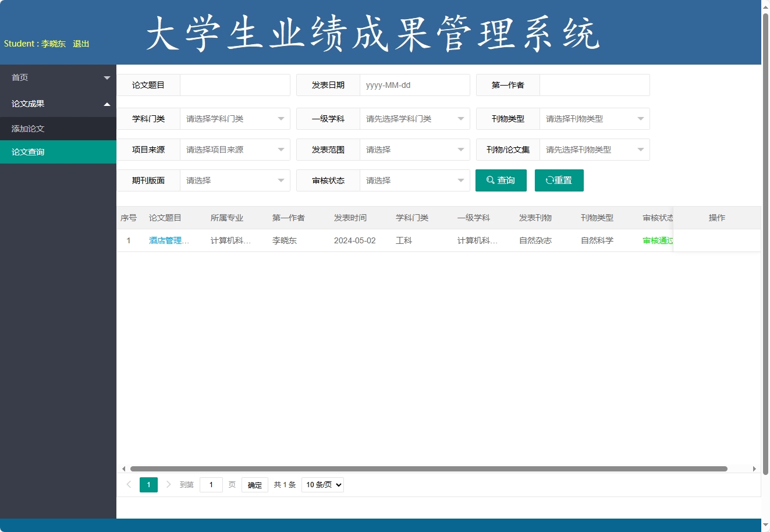Click the next page arrow in pagination
Screen dimensions: 770x532
click(x=168, y=484)
